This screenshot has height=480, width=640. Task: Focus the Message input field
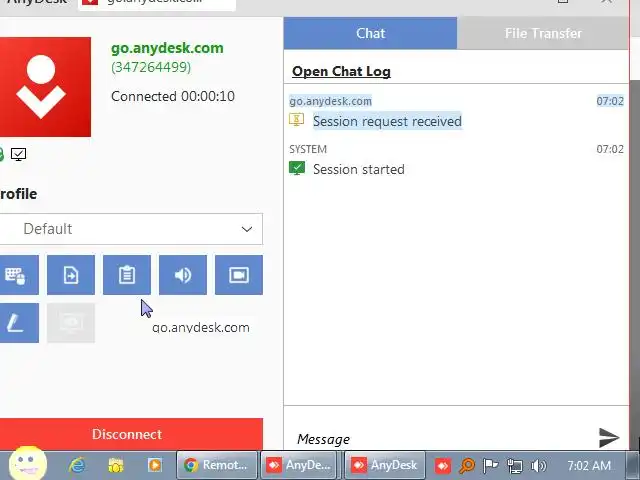(443, 439)
